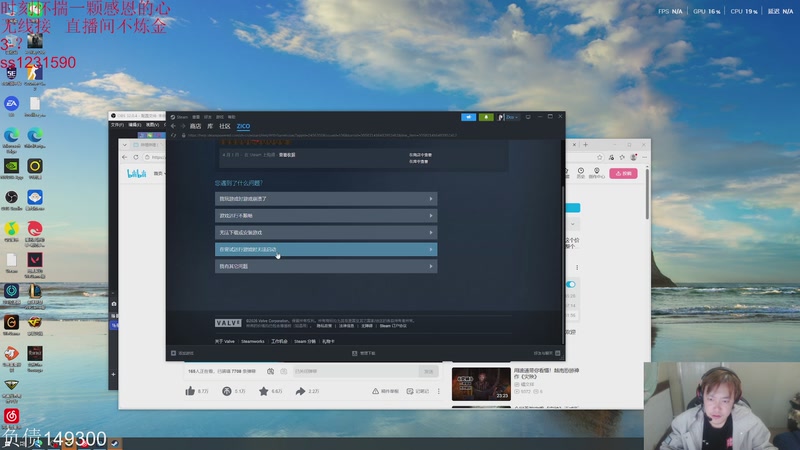Go back in Steam navigation

point(173,126)
